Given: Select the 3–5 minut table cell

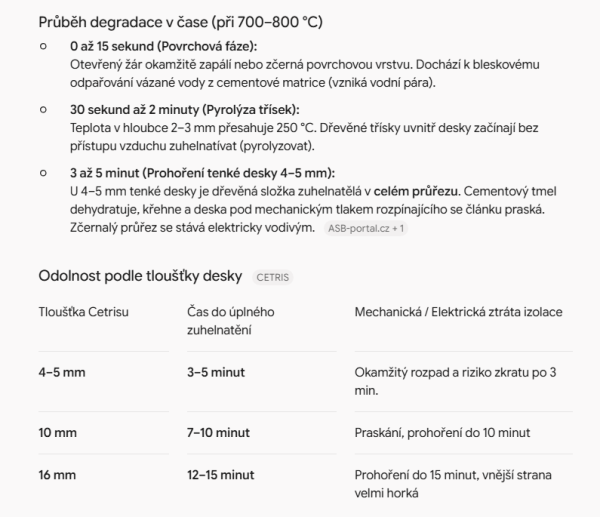Looking at the screenshot, I should point(216,372).
